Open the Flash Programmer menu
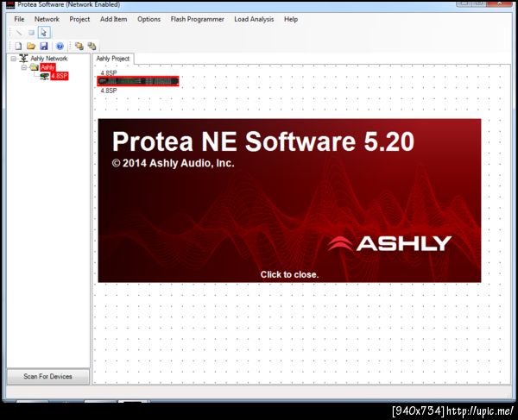The width and height of the screenshot is (518, 420). point(197,19)
